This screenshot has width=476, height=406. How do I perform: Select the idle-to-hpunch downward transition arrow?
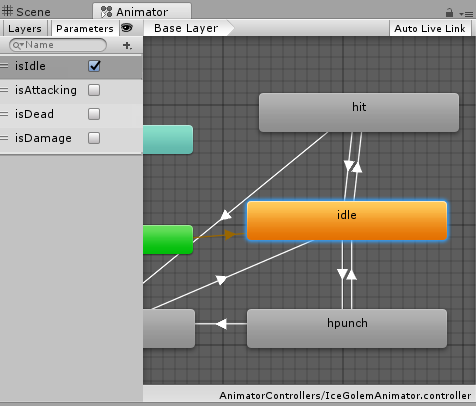pyautogui.click(x=342, y=274)
